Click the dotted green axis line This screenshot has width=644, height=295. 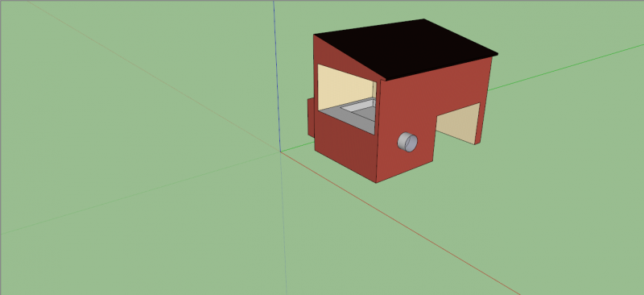coord(139,193)
